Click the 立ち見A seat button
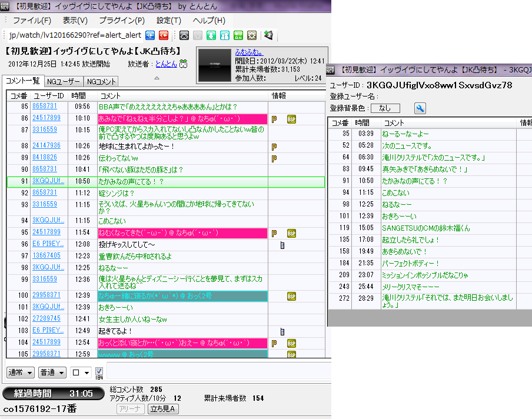Image resolution: width=532 pixels, height=419 pixels. click(163, 409)
